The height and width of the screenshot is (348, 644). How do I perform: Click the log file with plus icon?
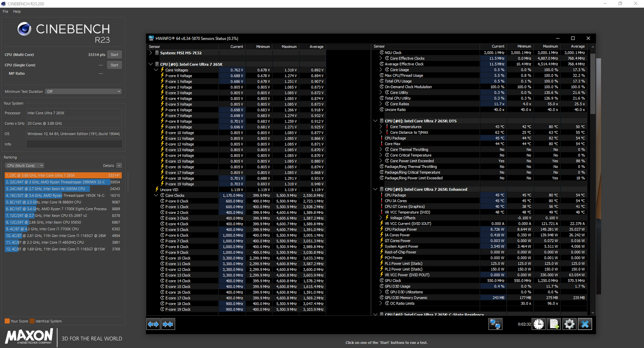click(554, 324)
